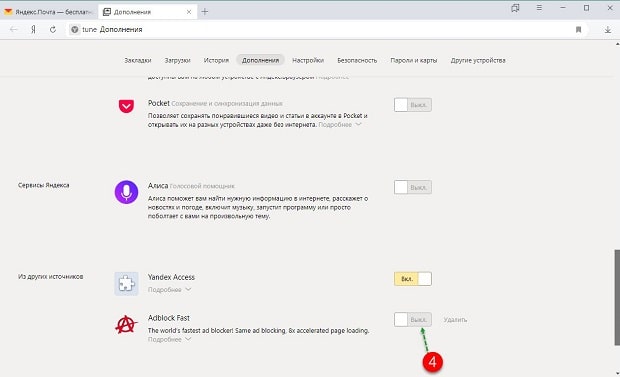Open a new tab with the plus button
620x377 pixels.
coord(205,11)
